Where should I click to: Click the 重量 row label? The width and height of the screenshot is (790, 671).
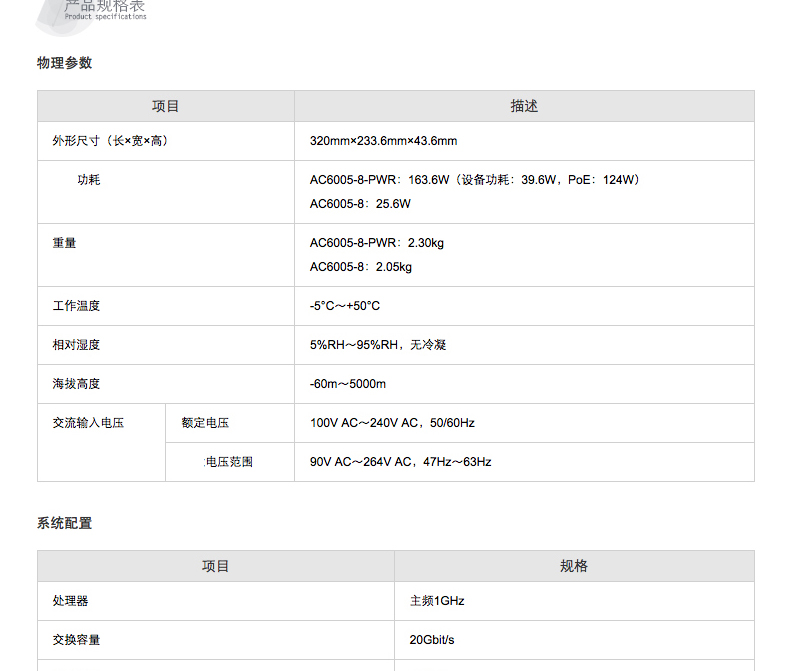coord(64,243)
